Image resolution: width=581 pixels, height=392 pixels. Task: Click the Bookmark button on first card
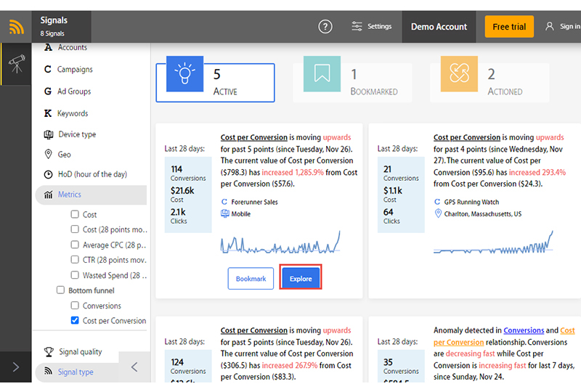(x=251, y=279)
